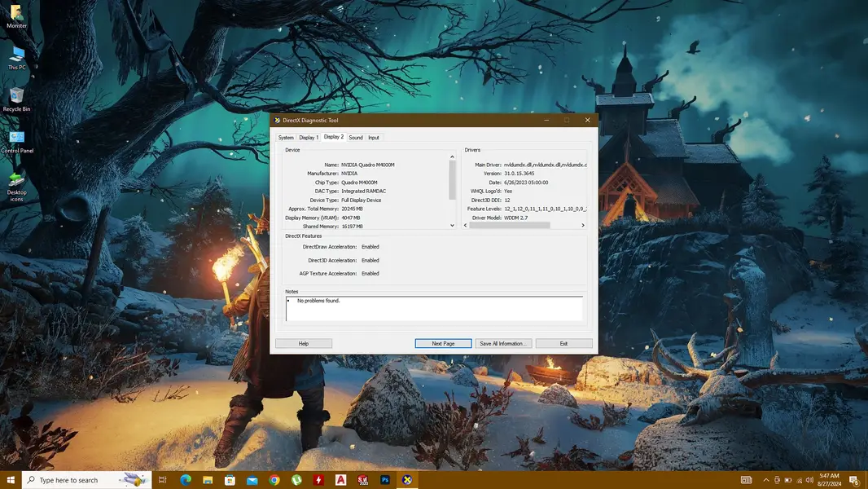Click the DirectDraw Acceleration Enabled value
The height and width of the screenshot is (489, 868).
click(x=370, y=247)
